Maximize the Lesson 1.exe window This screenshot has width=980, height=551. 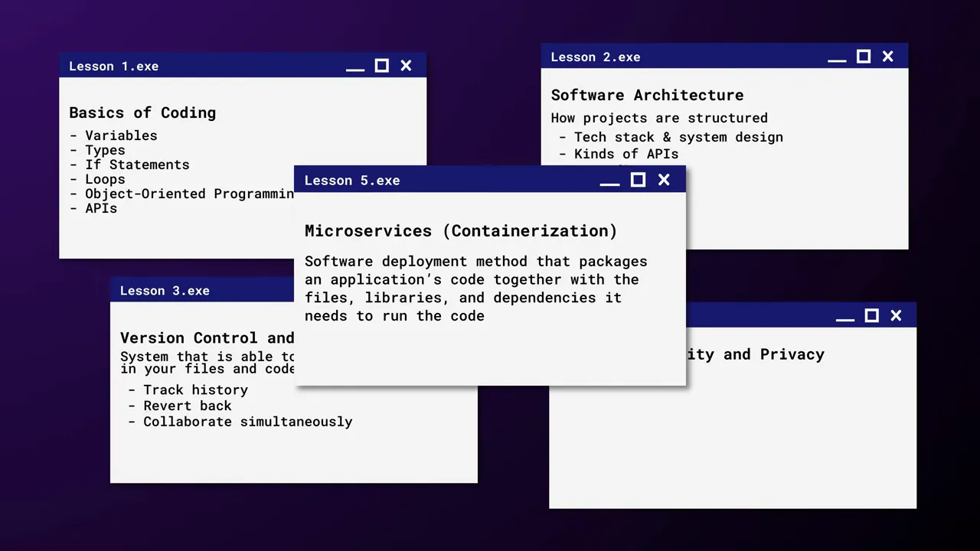click(381, 66)
